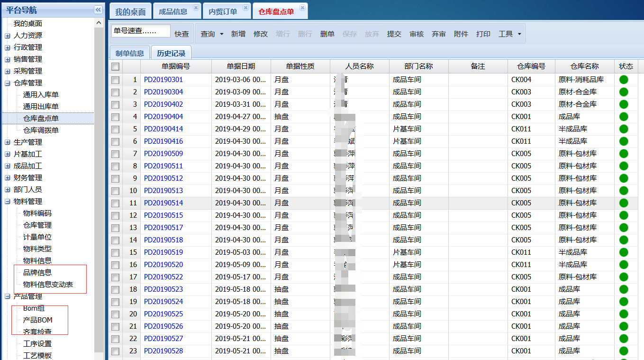Switch to the 制单信息 tab
Image resolution: width=644 pixels, height=360 pixels.
pos(130,54)
